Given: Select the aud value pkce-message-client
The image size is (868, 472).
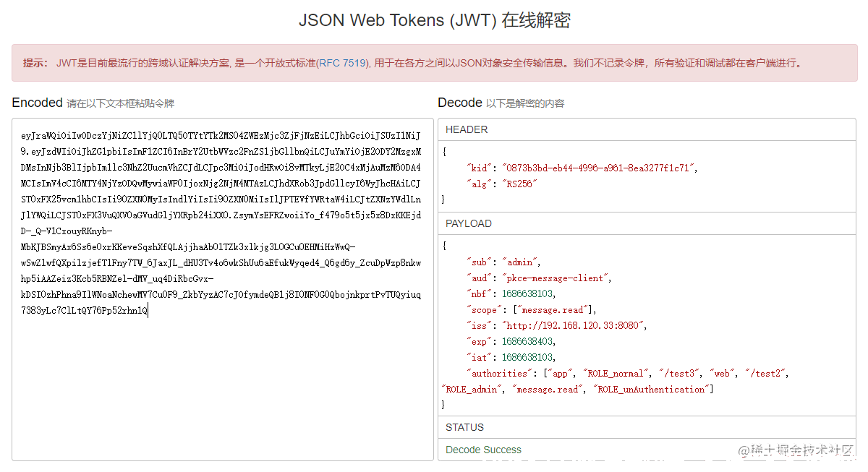Looking at the screenshot, I should tap(556, 278).
